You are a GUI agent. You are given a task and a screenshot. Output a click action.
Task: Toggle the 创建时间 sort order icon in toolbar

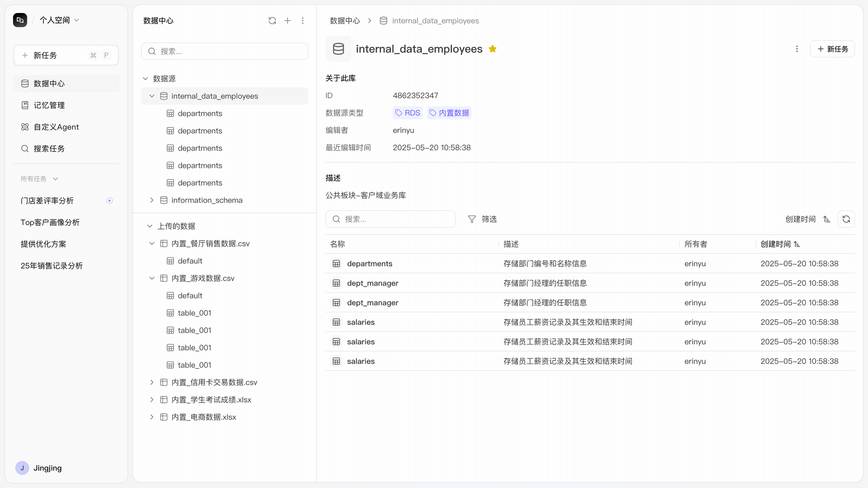click(826, 219)
